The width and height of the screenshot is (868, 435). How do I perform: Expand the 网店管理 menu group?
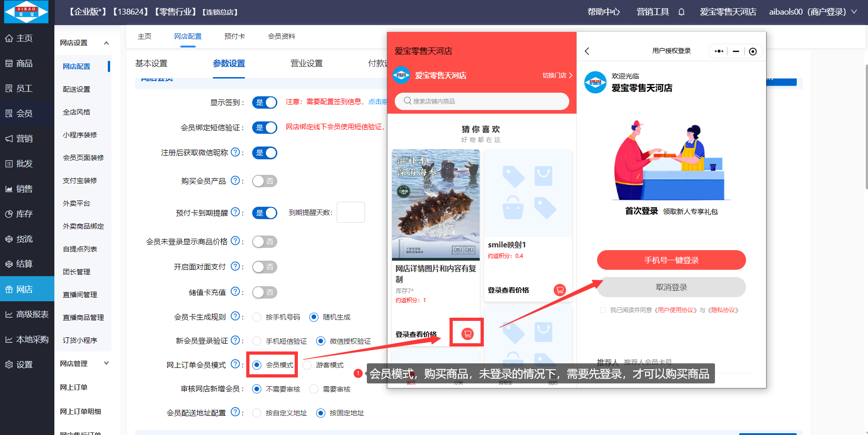click(x=106, y=363)
